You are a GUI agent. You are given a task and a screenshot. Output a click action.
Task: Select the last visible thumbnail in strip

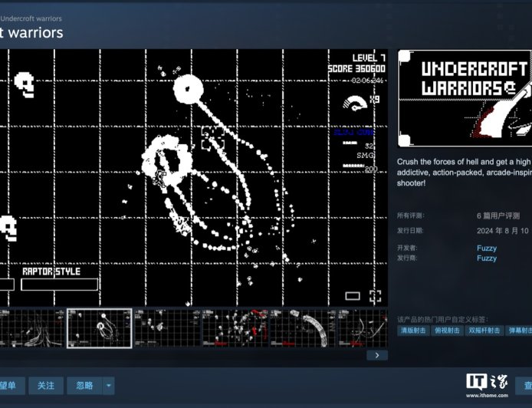pyautogui.click(x=363, y=328)
